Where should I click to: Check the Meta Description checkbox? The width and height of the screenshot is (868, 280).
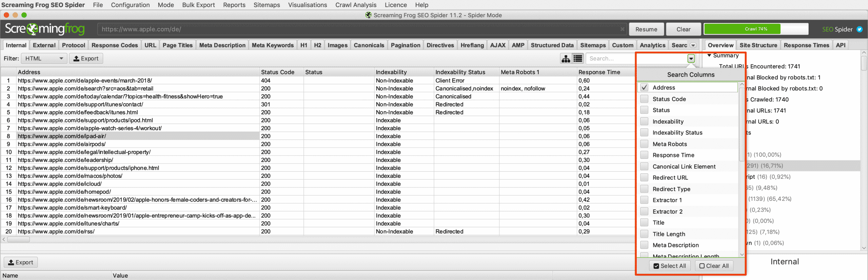click(x=644, y=245)
